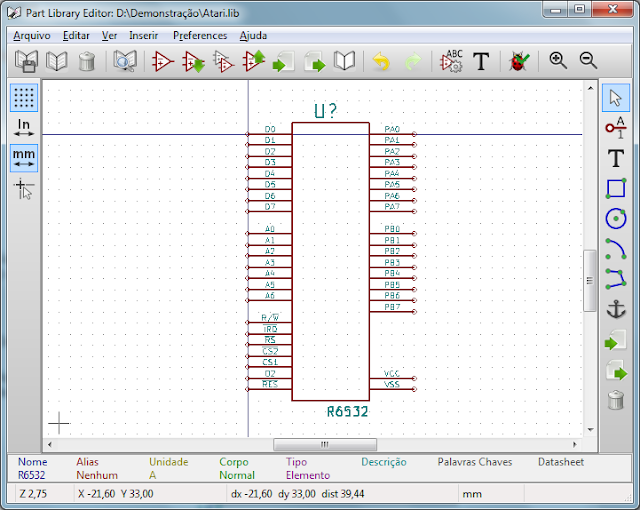Import drawings icon in right toolbar
The width and height of the screenshot is (640, 510).
click(616, 340)
